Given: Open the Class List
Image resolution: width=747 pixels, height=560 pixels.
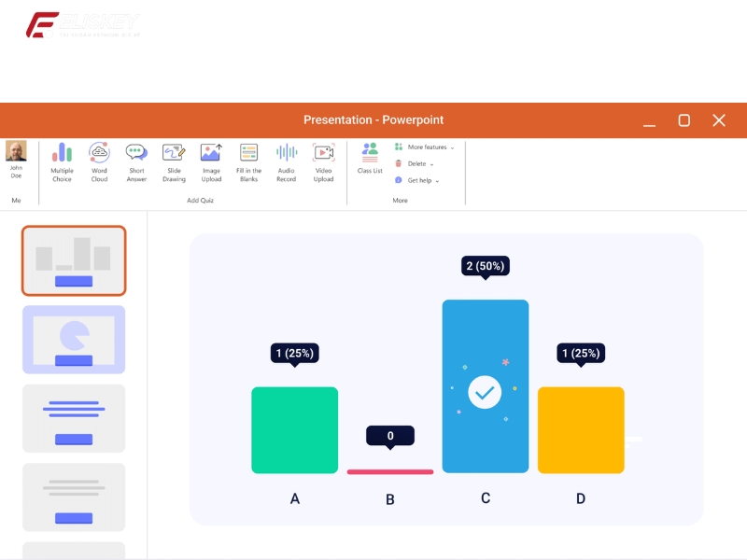Looking at the screenshot, I should click(370, 158).
